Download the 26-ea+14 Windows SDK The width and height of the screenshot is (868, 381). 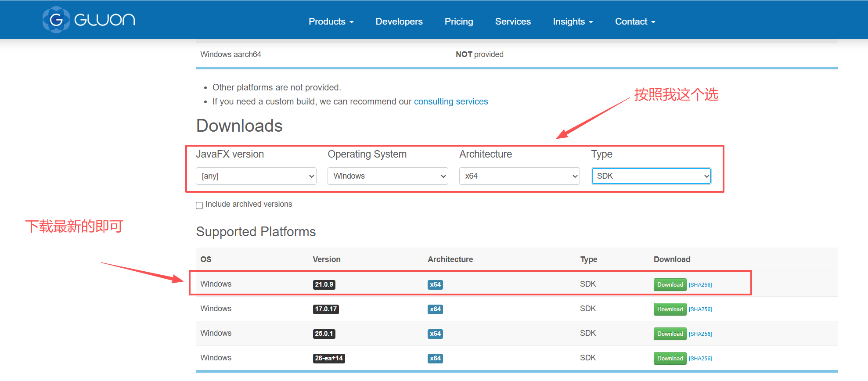tap(670, 358)
